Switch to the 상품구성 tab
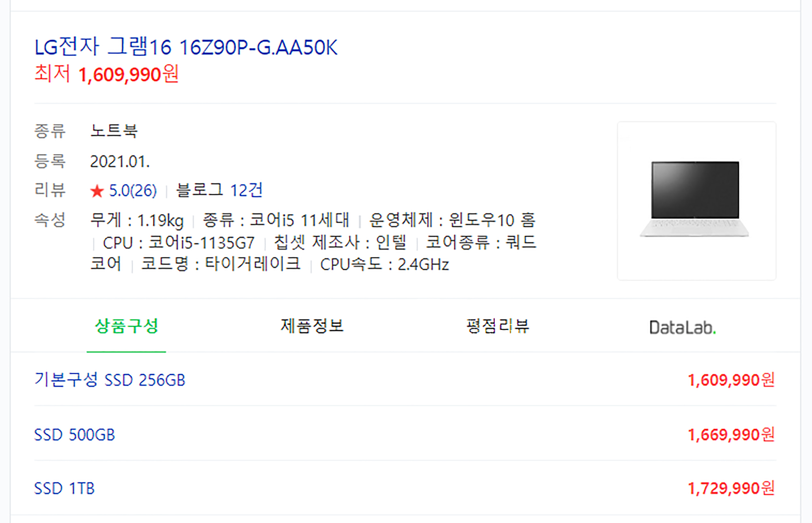812x523 pixels. [x=126, y=326]
